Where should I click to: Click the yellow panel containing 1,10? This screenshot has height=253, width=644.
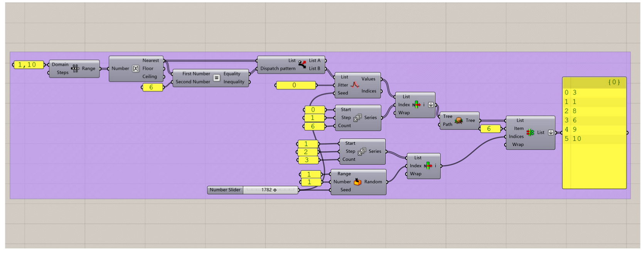[29, 65]
